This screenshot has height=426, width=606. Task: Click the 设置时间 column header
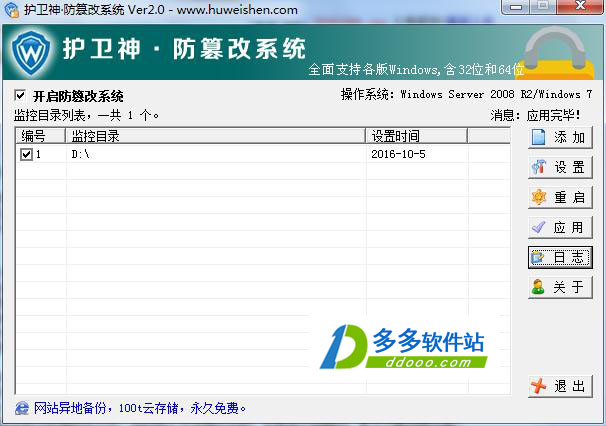point(416,136)
